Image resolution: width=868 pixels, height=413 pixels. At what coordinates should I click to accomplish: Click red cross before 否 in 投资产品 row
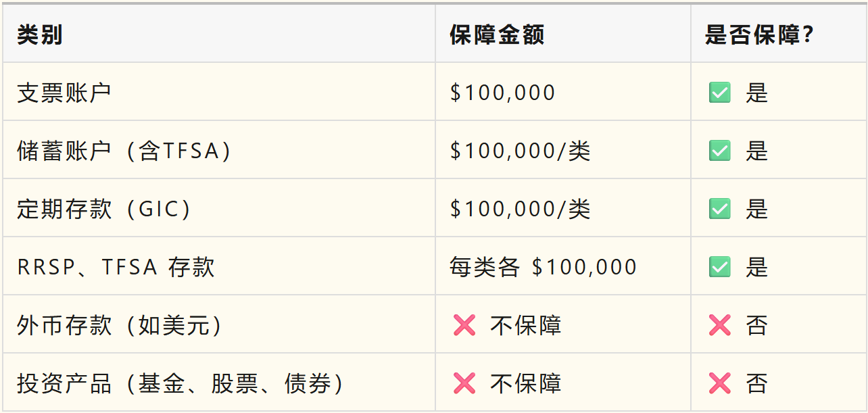point(719,383)
